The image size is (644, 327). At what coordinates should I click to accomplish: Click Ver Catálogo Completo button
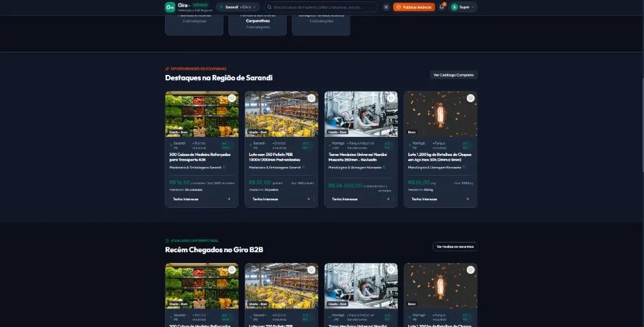click(x=453, y=75)
